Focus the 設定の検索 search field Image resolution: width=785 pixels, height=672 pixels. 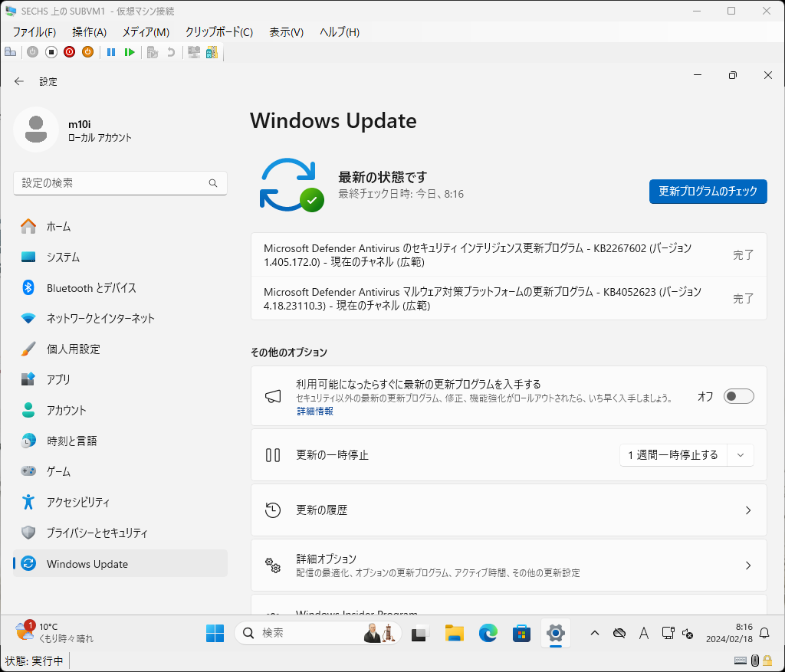tap(120, 183)
